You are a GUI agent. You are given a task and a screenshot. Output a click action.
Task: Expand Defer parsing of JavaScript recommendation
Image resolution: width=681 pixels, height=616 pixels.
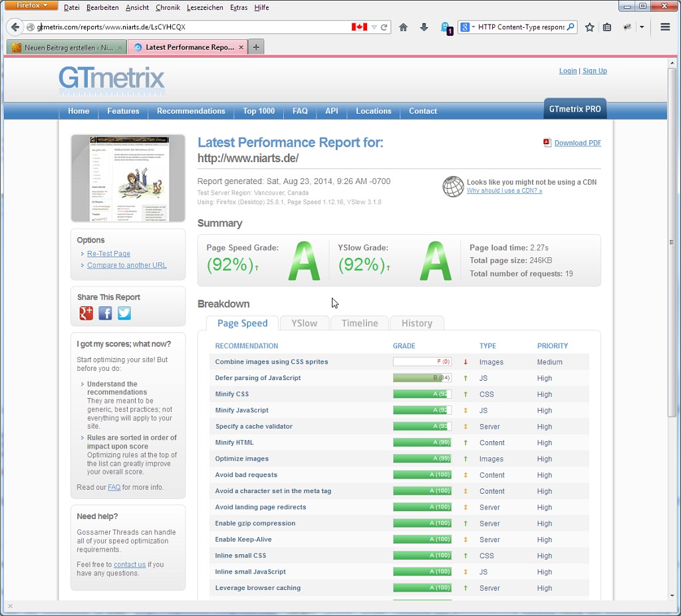pos(258,377)
